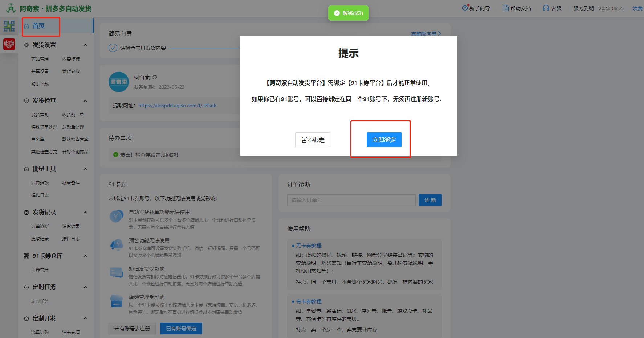Click the 帮助文档 document icon
The width and height of the screenshot is (644, 338).
[506, 8]
